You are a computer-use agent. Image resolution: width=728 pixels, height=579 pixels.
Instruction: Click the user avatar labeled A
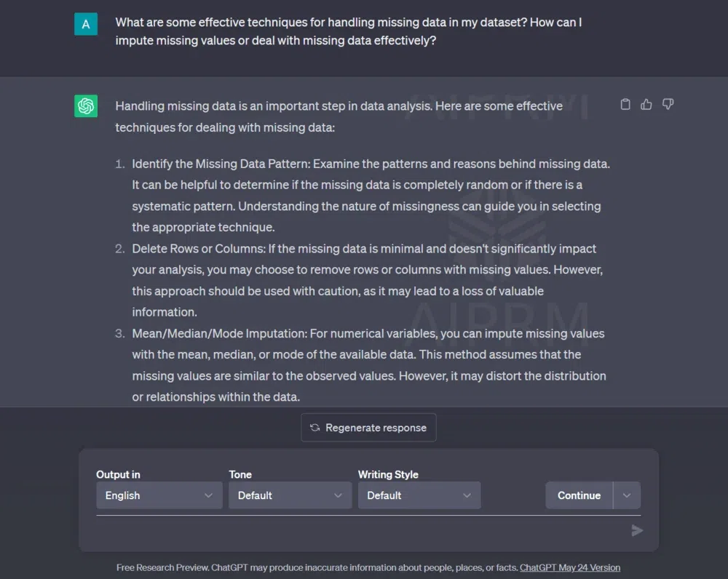[x=86, y=24]
